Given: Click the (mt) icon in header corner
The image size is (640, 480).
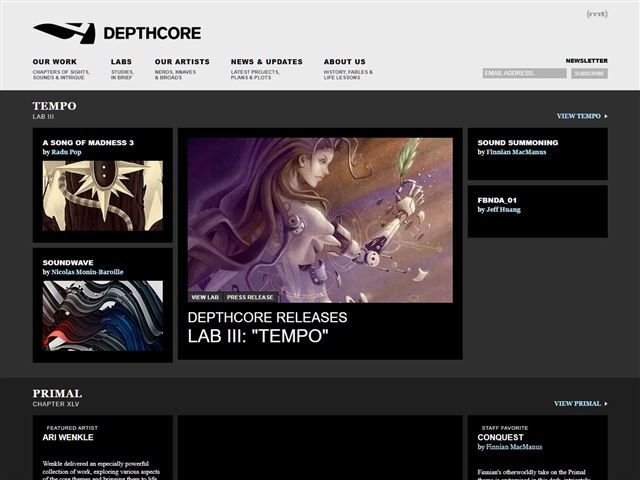Looking at the screenshot, I should click(597, 14).
